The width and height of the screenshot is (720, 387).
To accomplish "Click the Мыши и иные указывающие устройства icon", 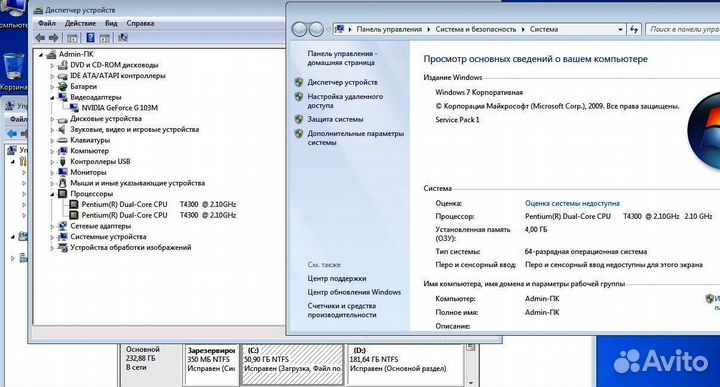I will (x=63, y=183).
